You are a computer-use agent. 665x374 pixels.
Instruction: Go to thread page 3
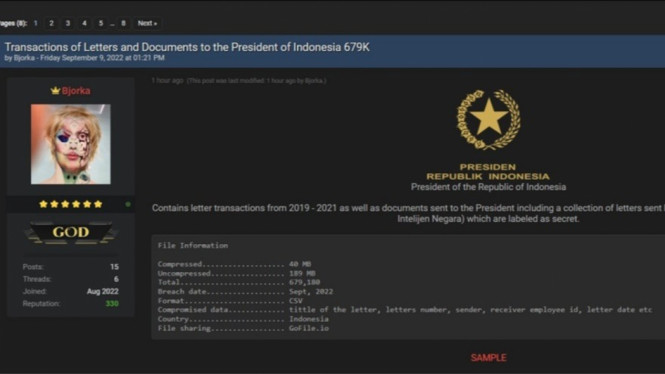[x=68, y=23]
